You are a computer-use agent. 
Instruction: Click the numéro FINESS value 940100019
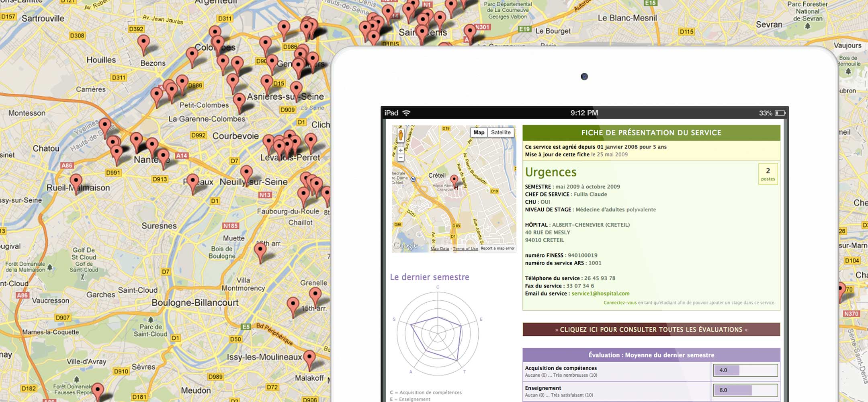[582, 255]
